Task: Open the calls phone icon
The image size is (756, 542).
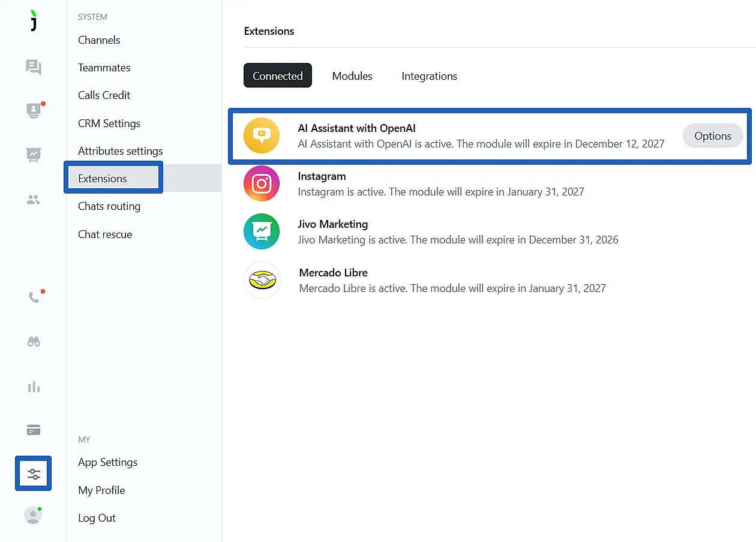Action: coord(34,297)
